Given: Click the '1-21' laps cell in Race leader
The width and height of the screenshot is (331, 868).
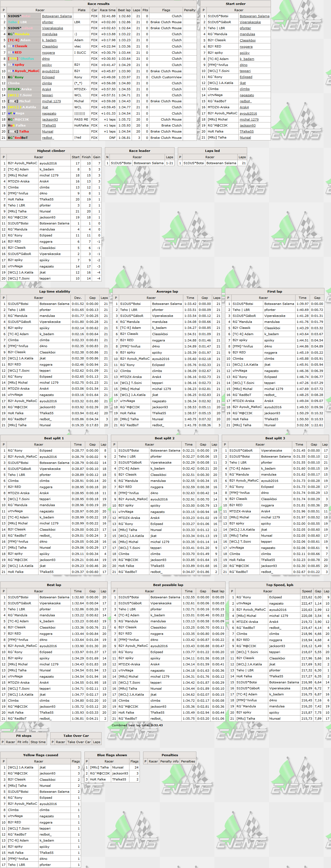Looking at the screenshot, I should (169, 163).
